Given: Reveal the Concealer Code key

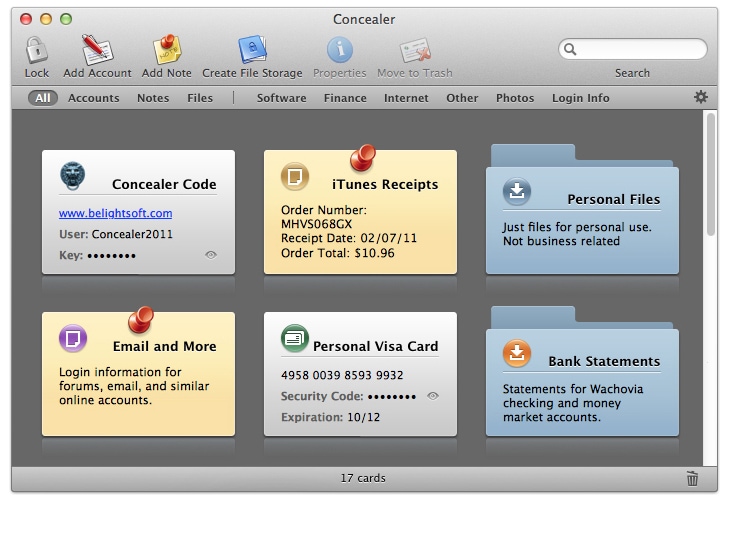Looking at the screenshot, I should [211, 255].
